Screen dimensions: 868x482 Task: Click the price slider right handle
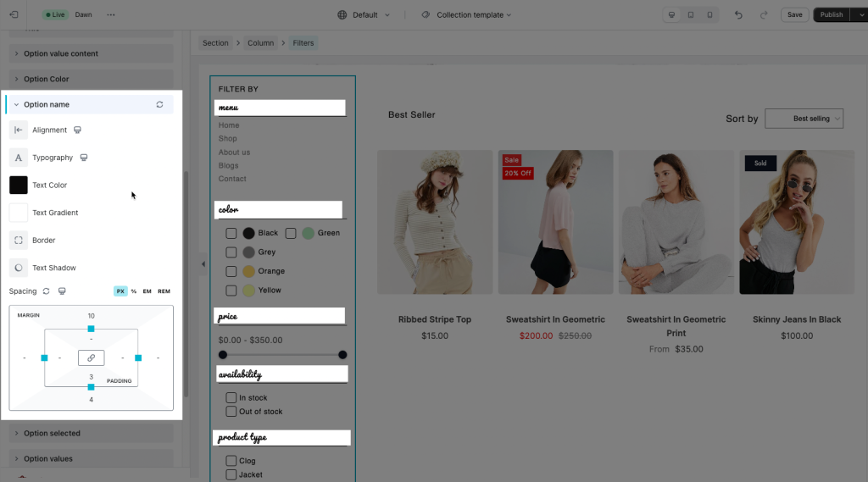[x=342, y=355]
